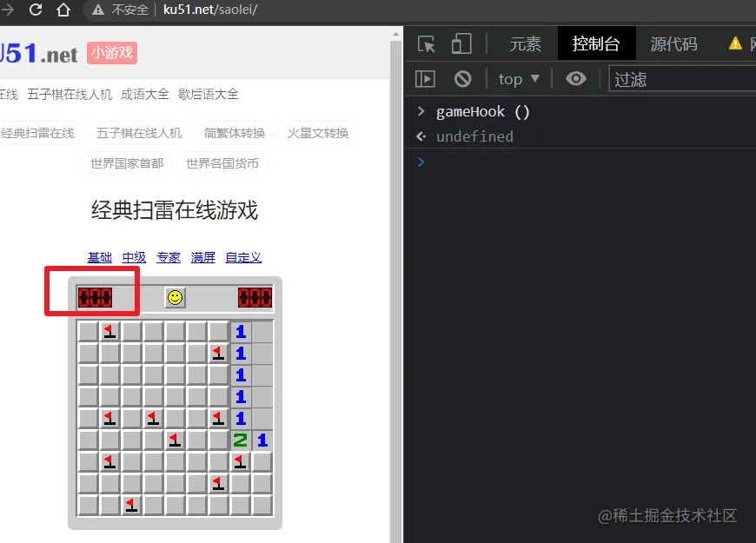Switch to the 控制台 DevTools tab

point(596,44)
